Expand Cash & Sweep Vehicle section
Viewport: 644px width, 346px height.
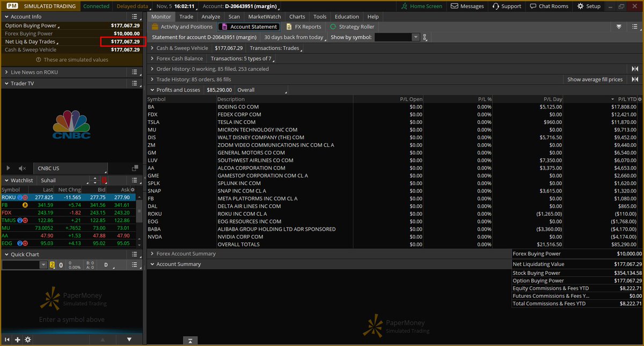tap(152, 48)
